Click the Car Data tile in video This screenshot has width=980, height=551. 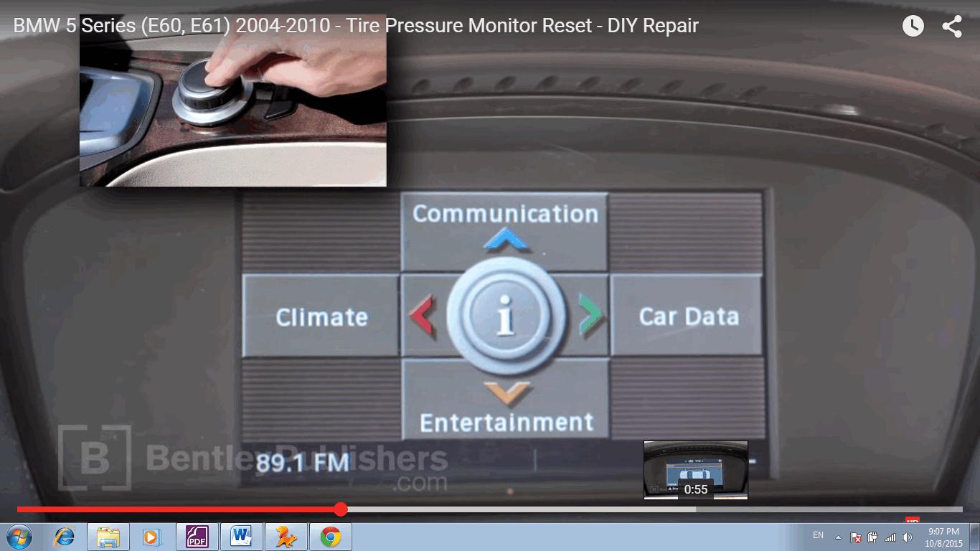coord(688,316)
